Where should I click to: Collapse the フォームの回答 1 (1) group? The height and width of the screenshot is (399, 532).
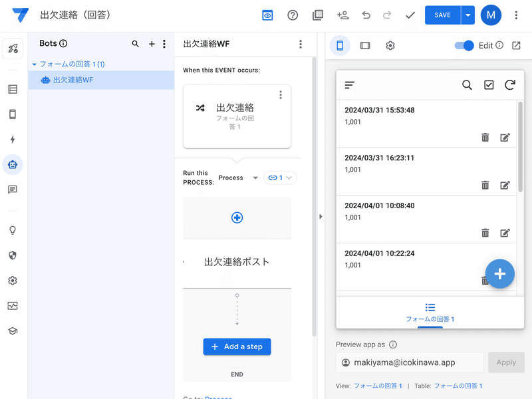[35, 64]
